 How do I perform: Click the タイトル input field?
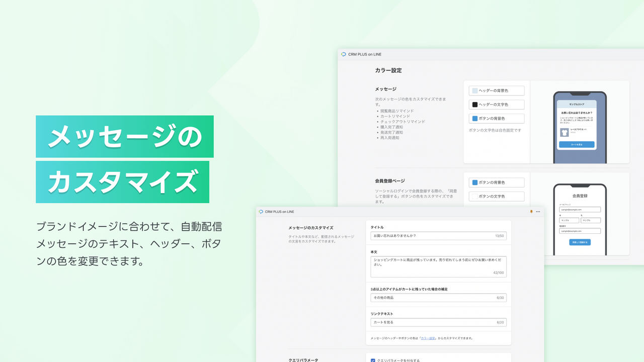438,236
